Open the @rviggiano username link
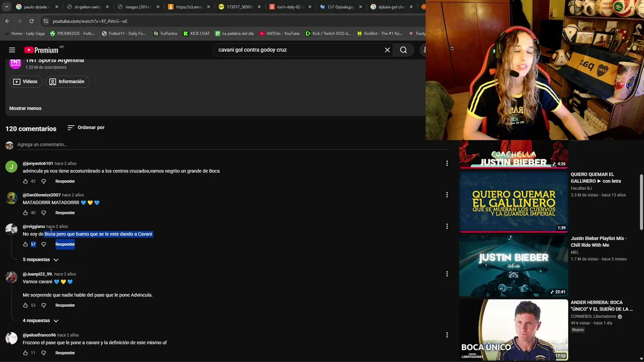This screenshot has width=644, height=362. pos(34,226)
